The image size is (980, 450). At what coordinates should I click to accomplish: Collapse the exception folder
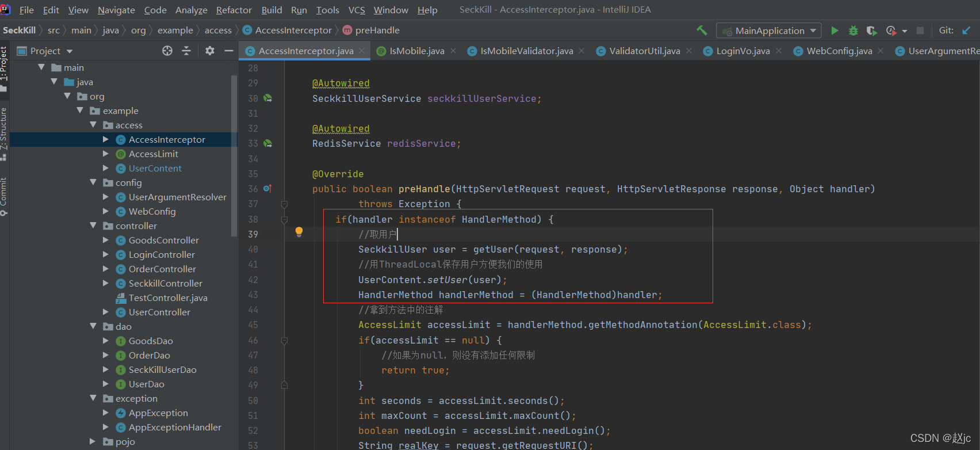click(x=93, y=398)
